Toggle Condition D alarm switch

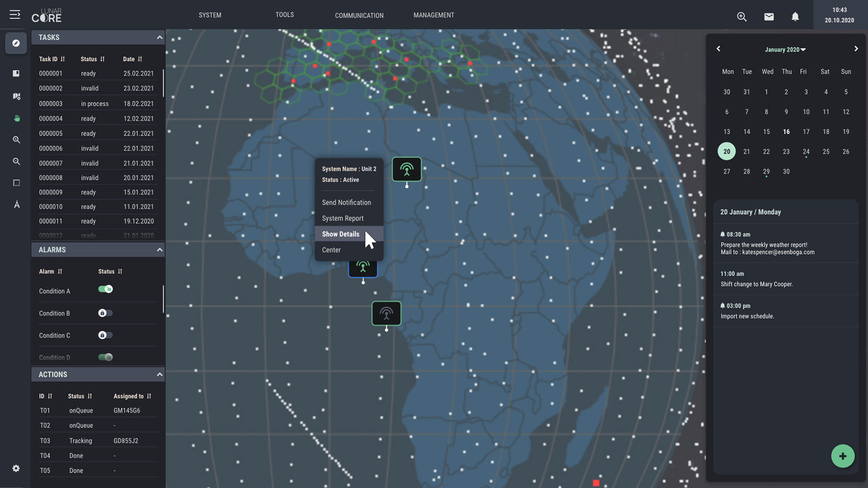click(105, 357)
